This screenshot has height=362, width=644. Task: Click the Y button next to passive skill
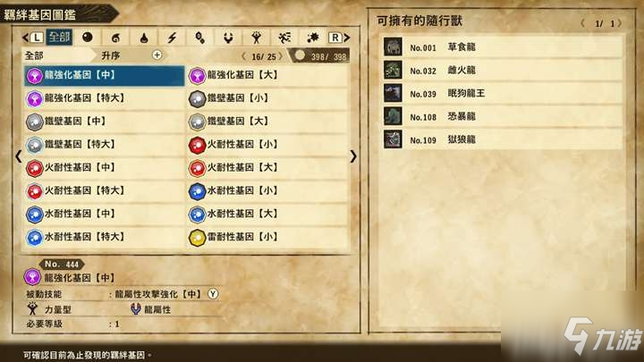point(213,294)
